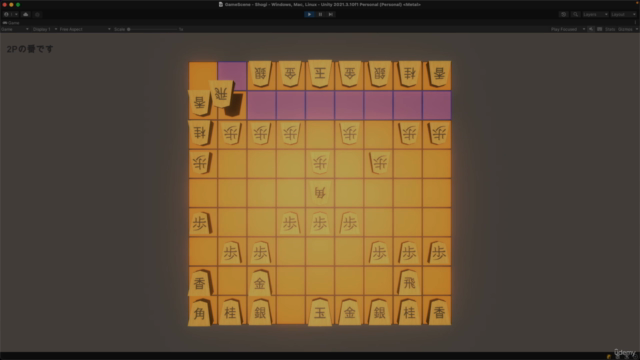Open the Free Aspect resolution dropdown

coord(85,29)
